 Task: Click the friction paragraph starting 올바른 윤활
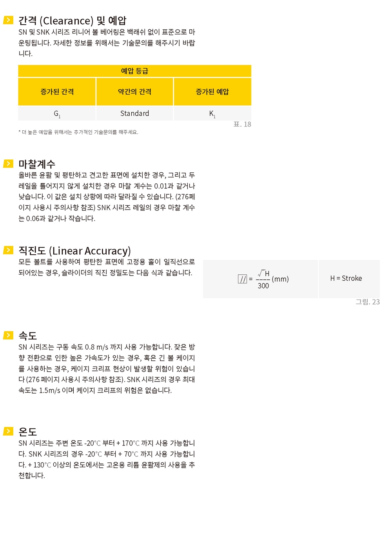tap(107, 197)
